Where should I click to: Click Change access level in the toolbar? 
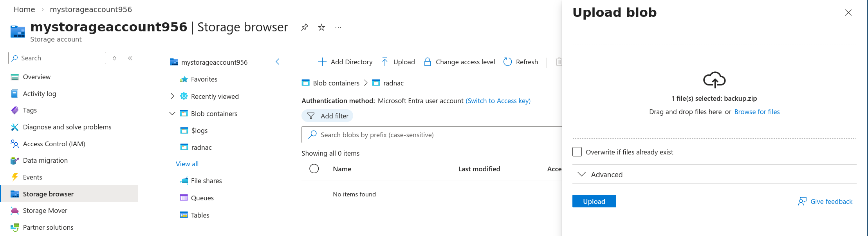[460, 62]
